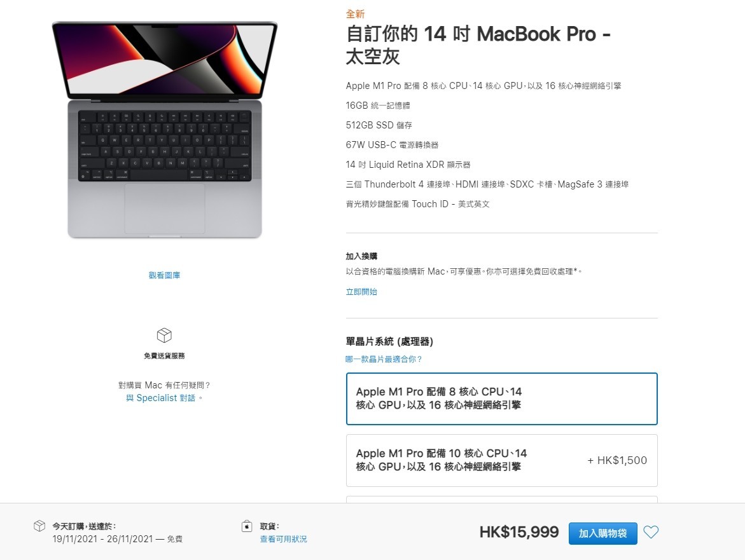Click the delivery box icon in bottom bar
Viewport: 745px width, 560px height.
pos(39,526)
